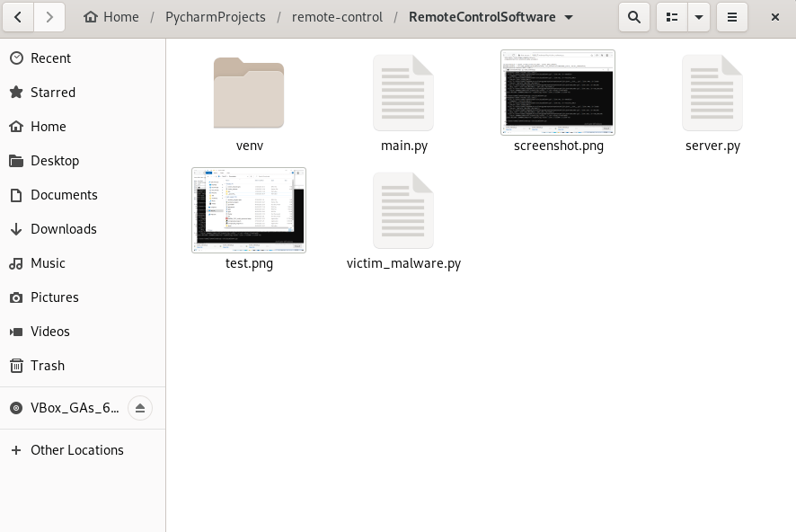This screenshot has height=532, width=796.
Task: Eject the VBox_GAs disc
Action: coord(139,408)
